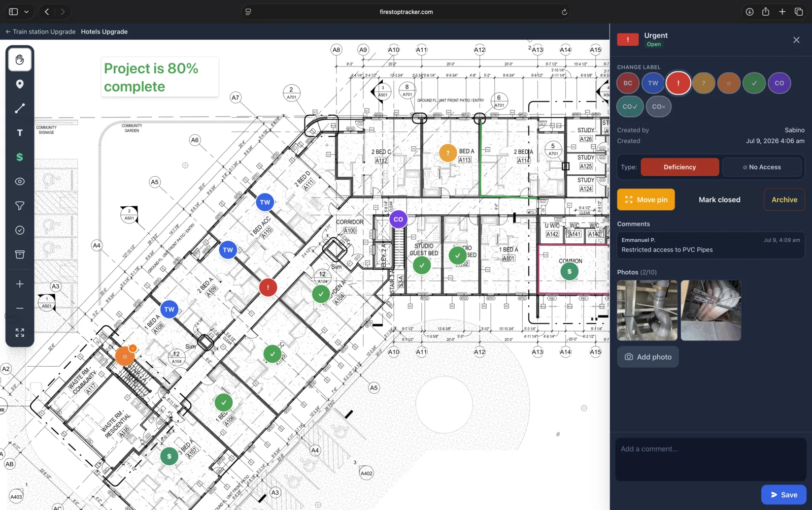Open a new Safari tab
Screen dimensions: 812x510
coord(782,12)
